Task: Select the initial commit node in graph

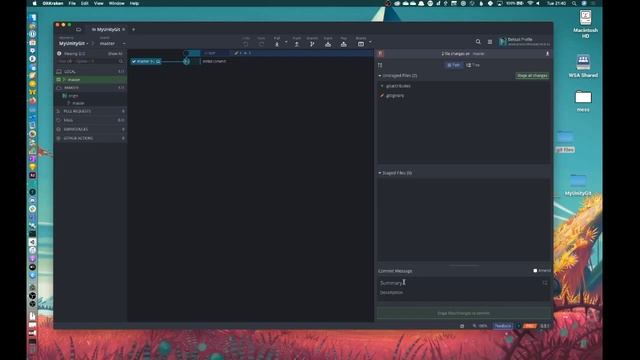Action: (187, 61)
